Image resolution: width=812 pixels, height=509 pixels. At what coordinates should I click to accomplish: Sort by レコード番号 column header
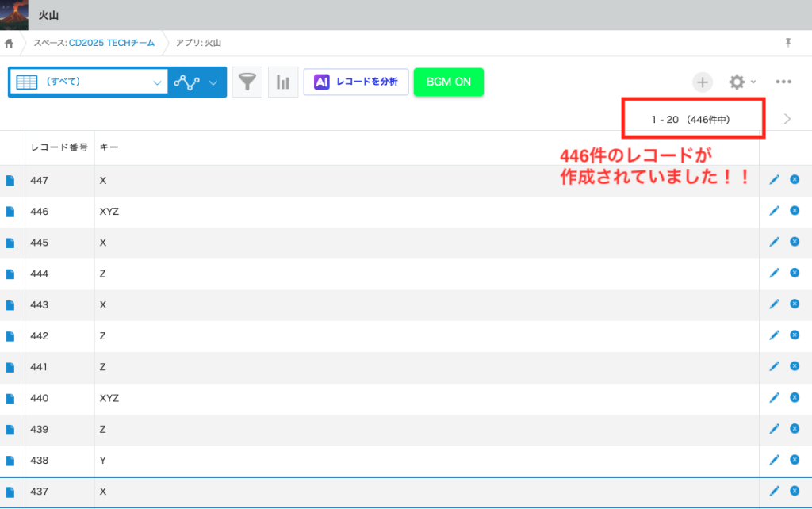[x=59, y=147]
